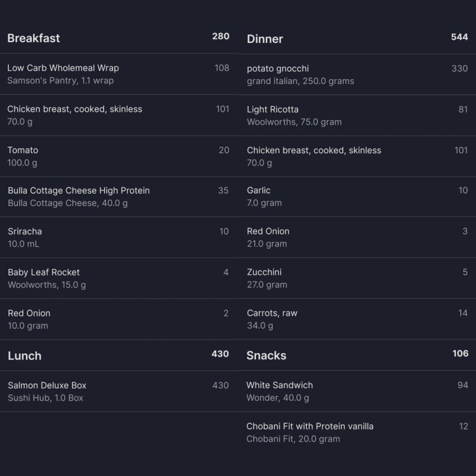Tap the Dinner section header

click(x=357, y=38)
